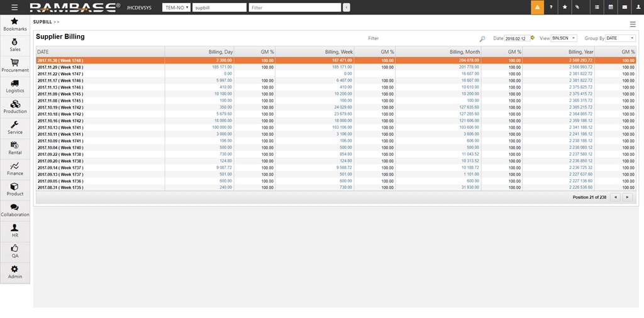Click the magnifier search icon

point(482,38)
